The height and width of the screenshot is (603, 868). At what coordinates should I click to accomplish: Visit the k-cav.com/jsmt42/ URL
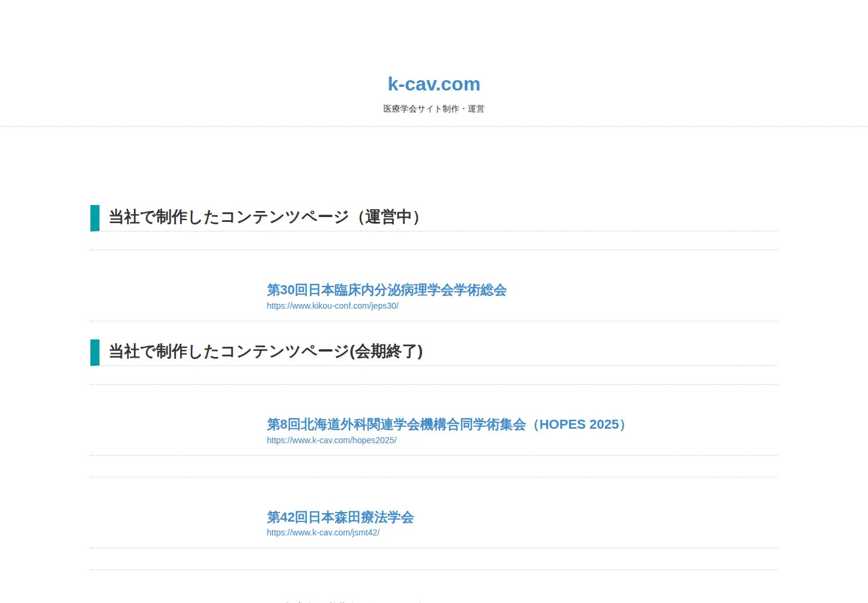coord(323,532)
